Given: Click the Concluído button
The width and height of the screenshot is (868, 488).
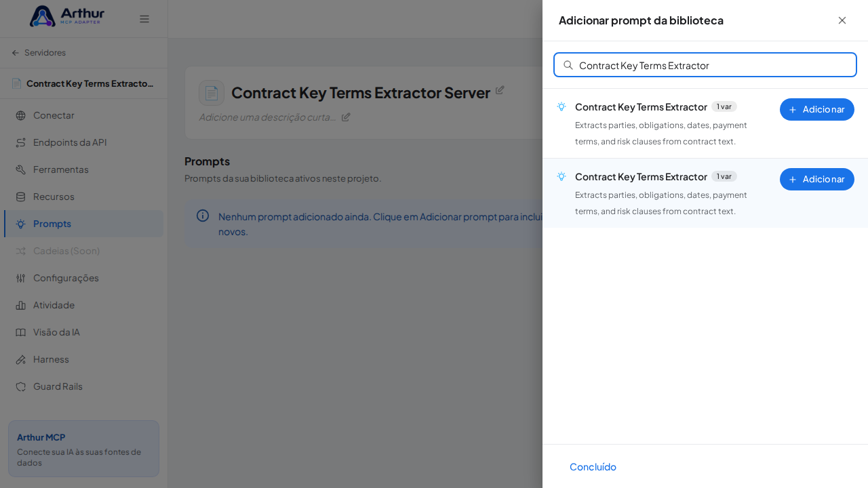Looking at the screenshot, I should click(593, 466).
